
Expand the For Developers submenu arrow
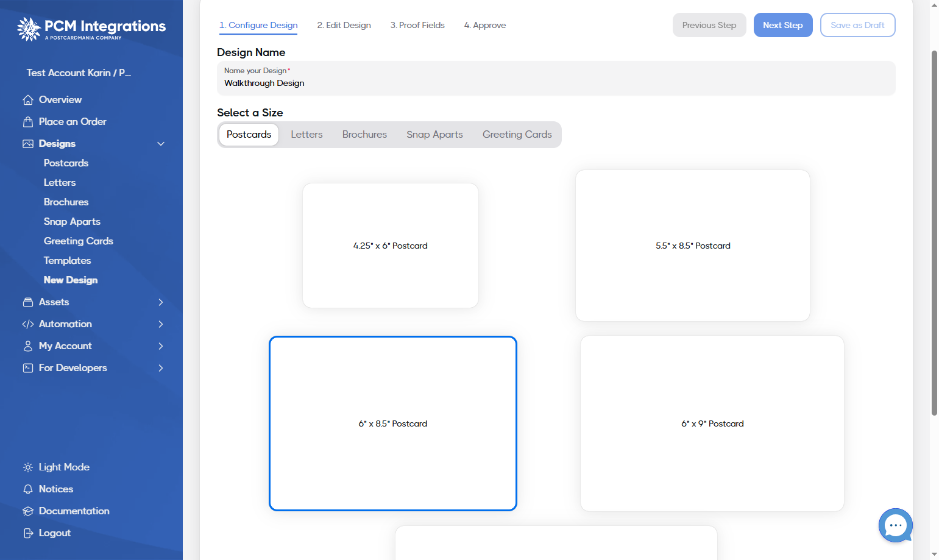pos(161,368)
